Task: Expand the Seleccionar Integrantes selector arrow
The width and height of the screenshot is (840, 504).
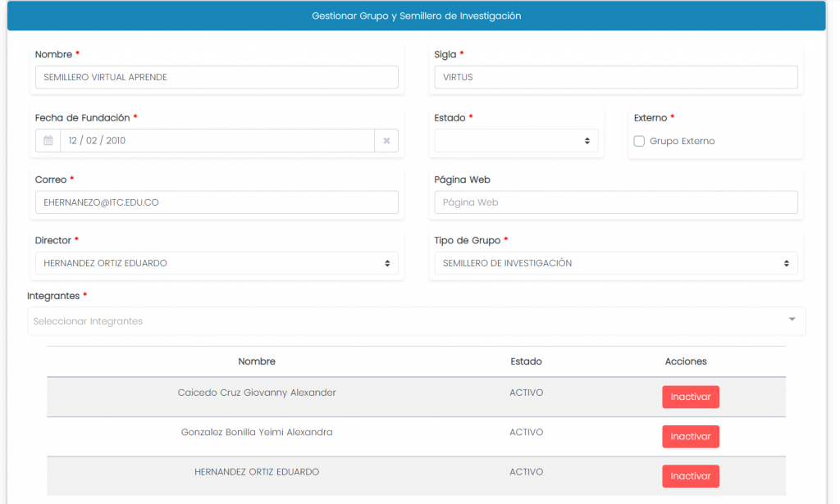Action: 792,320
